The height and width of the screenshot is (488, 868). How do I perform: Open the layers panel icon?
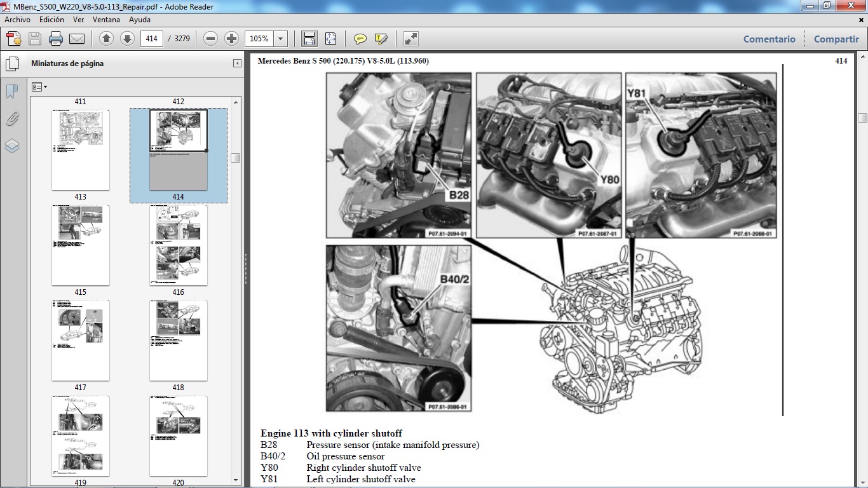pos(12,146)
